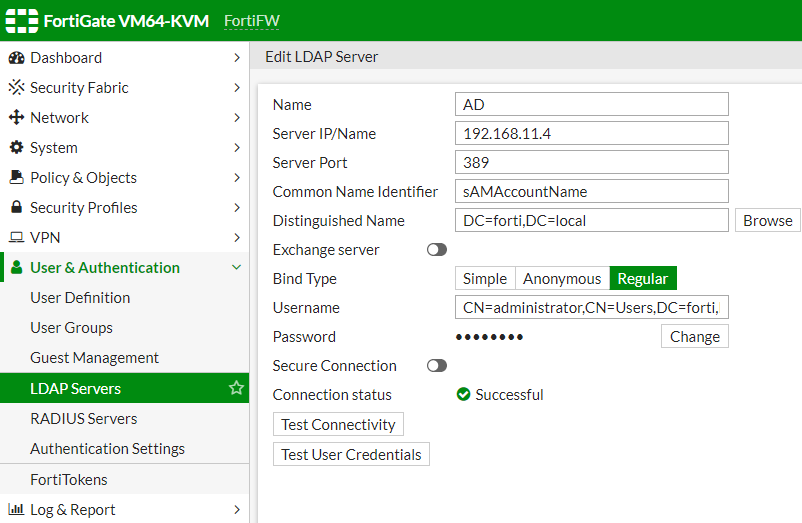Collapse the User & Authentication chevron
Viewport: 802px width, 523px height.
tap(236, 267)
